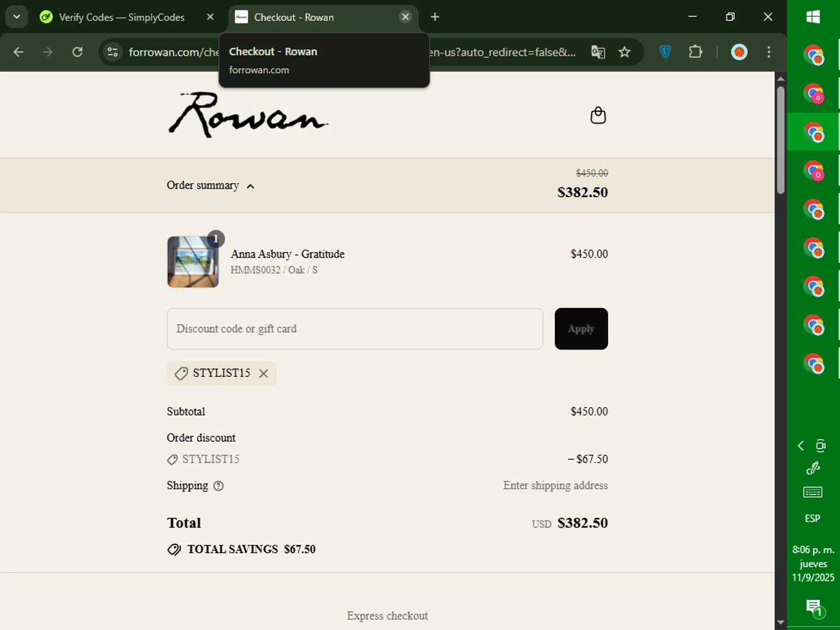Click the Express checkout heading
Screen dimensions: 840x630
coord(388,616)
